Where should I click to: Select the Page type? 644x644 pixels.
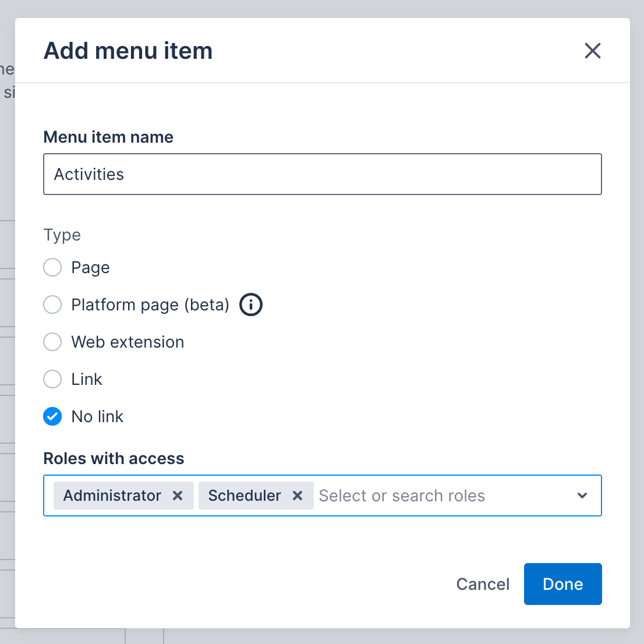coord(52,267)
